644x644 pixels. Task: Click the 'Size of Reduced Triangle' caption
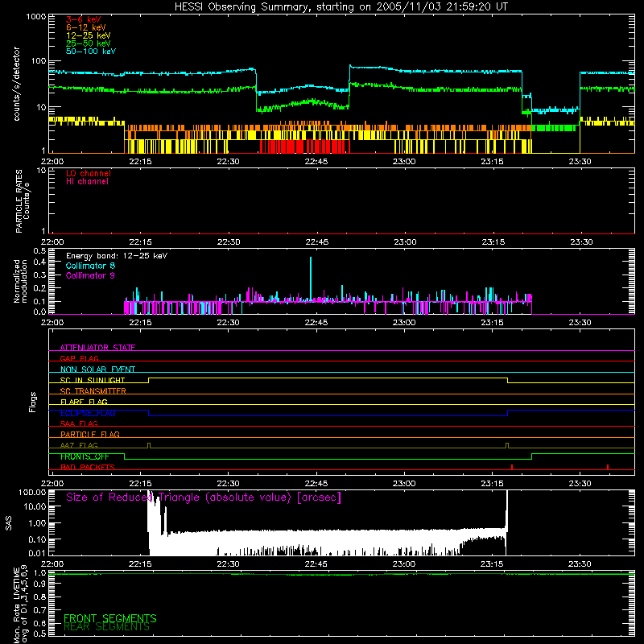pyautogui.click(x=204, y=497)
